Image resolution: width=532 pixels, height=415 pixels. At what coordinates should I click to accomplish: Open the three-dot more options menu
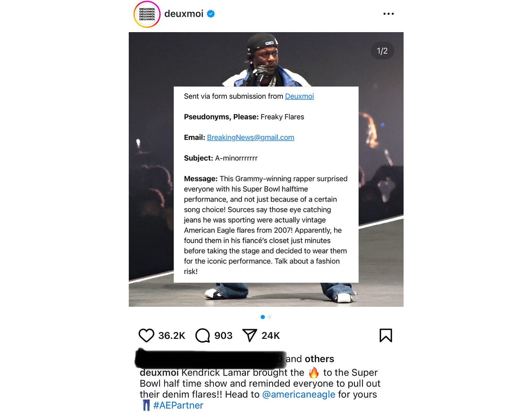[388, 14]
